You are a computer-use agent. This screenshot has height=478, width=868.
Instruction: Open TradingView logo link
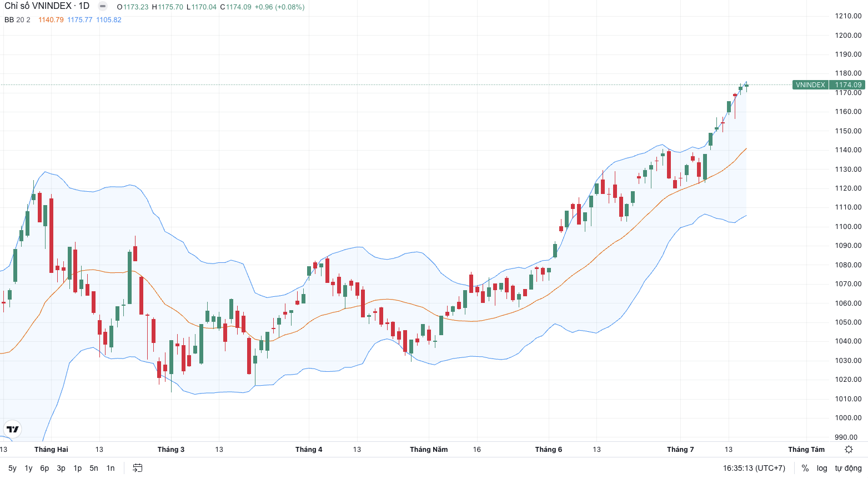pyautogui.click(x=12, y=429)
